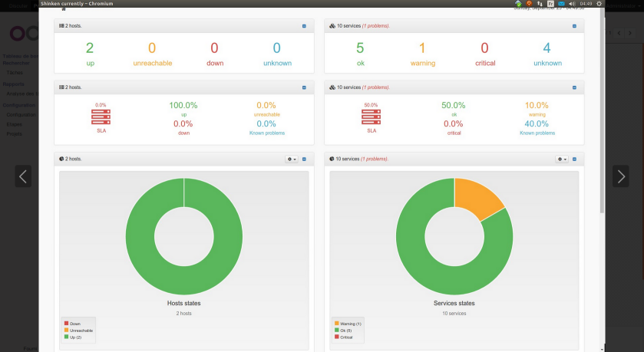Click the 04:49 clock in the top bar
This screenshot has height=352, width=644.
[586, 4]
